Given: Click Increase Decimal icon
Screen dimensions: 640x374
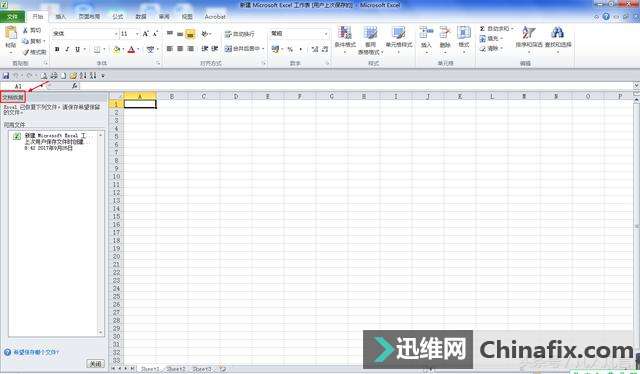Looking at the screenshot, I should (315, 49).
